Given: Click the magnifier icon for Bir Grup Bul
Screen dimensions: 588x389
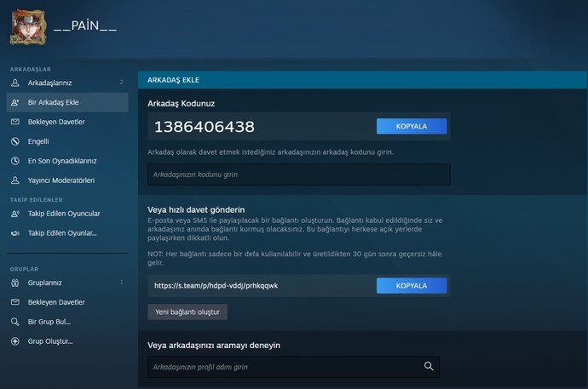Looking at the screenshot, I should pos(15,322).
